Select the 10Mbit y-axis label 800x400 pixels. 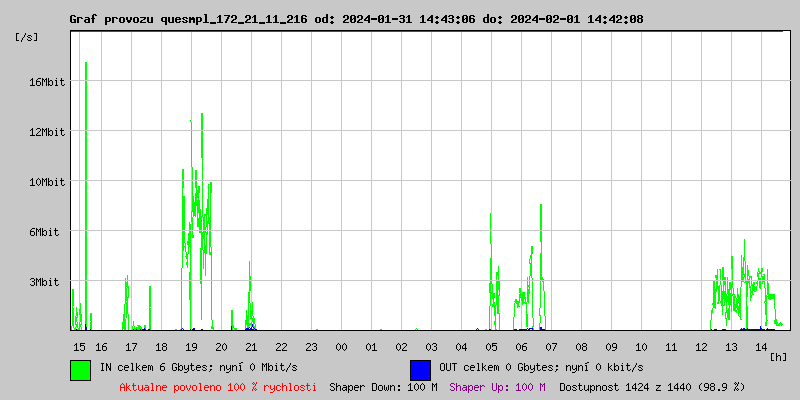[x=46, y=182]
